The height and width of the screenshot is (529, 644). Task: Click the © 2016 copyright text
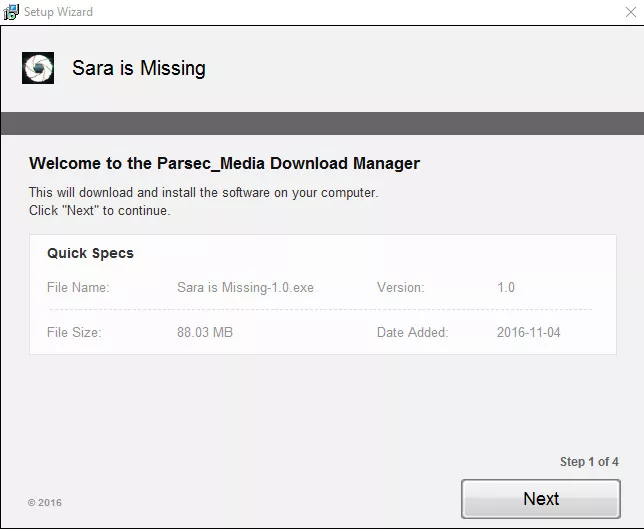(45, 502)
